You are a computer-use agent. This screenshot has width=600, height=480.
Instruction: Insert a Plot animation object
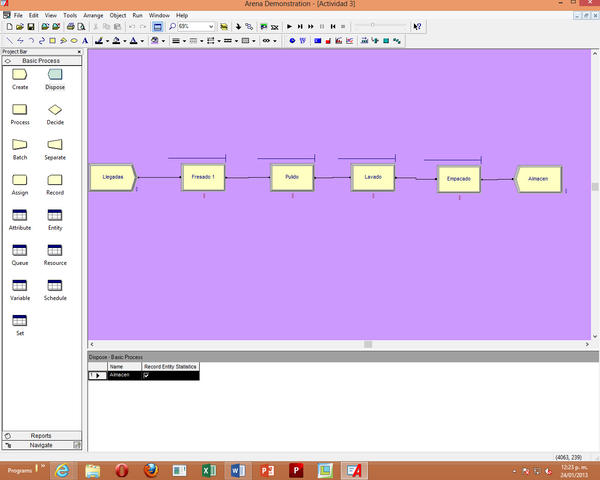tap(349, 41)
